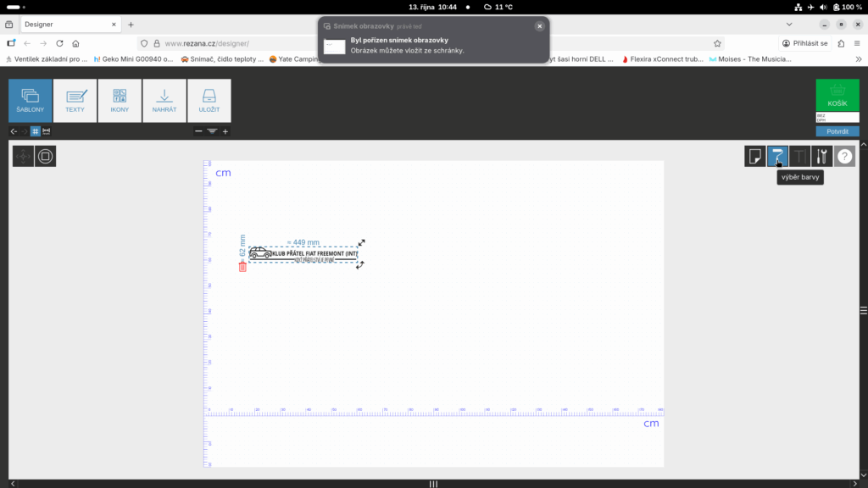Toggle the grid display button
Viewport: 868px width, 488px height.
pos(36,131)
